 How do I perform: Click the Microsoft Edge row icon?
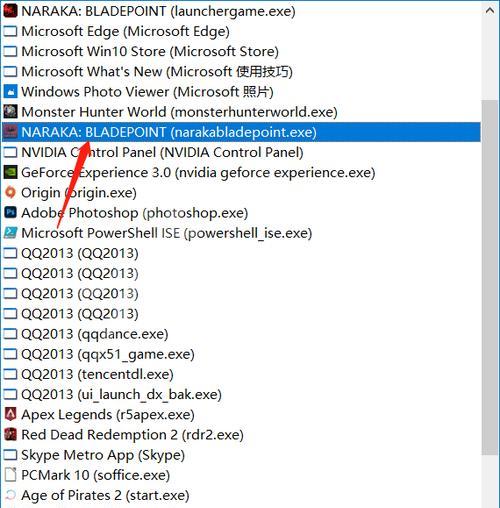pyautogui.click(x=10, y=31)
